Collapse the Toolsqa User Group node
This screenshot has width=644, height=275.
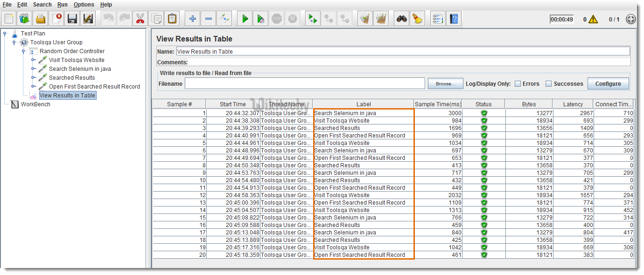click(x=14, y=42)
